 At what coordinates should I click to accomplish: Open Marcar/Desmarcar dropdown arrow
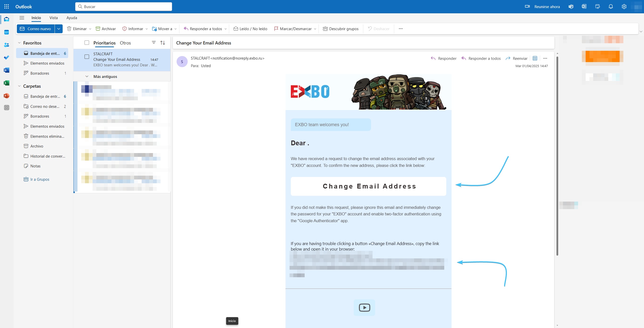(315, 29)
